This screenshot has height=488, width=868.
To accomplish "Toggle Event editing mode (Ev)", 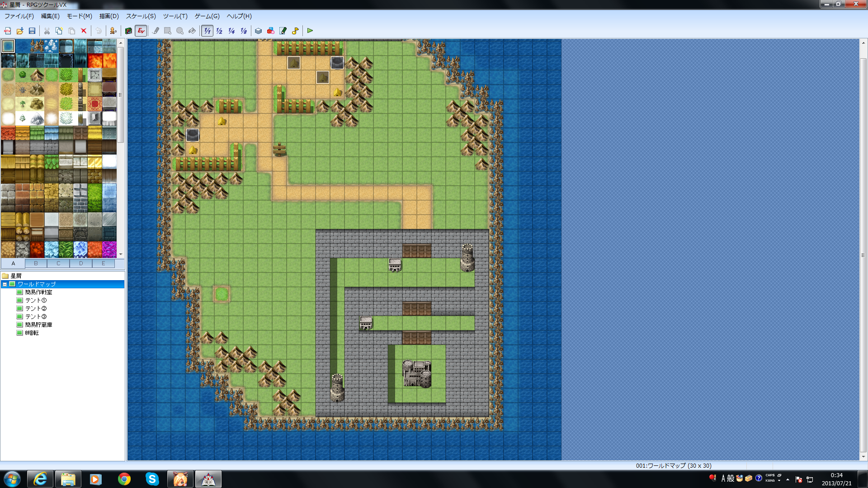I will point(141,31).
